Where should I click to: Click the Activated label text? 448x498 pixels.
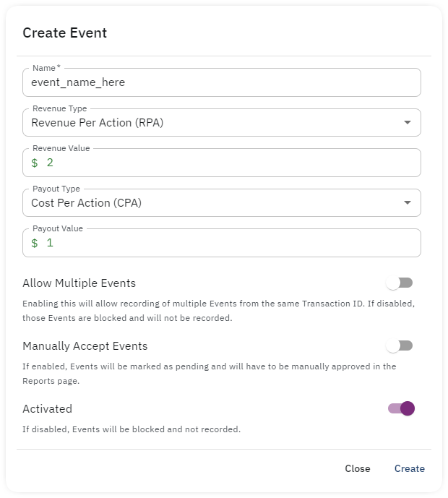(x=47, y=409)
